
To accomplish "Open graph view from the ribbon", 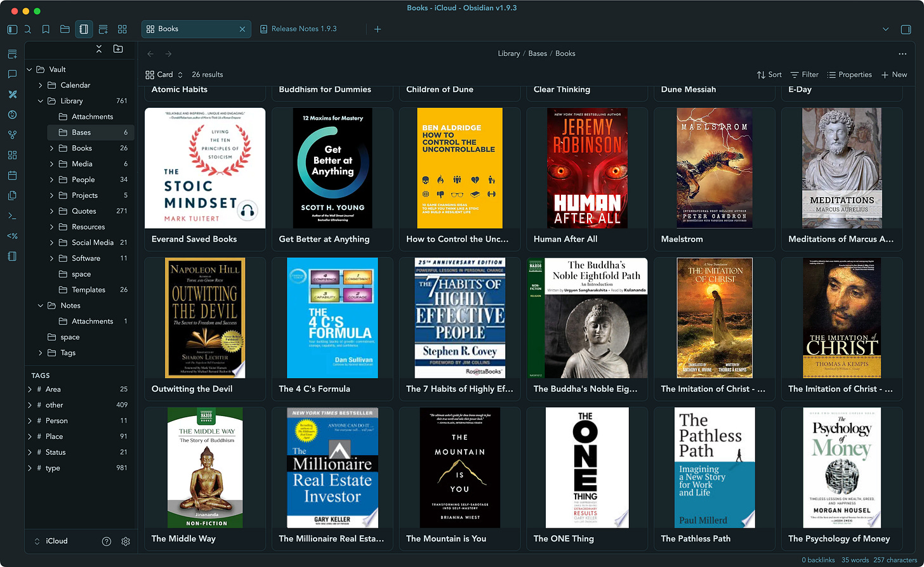I will click(12, 135).
